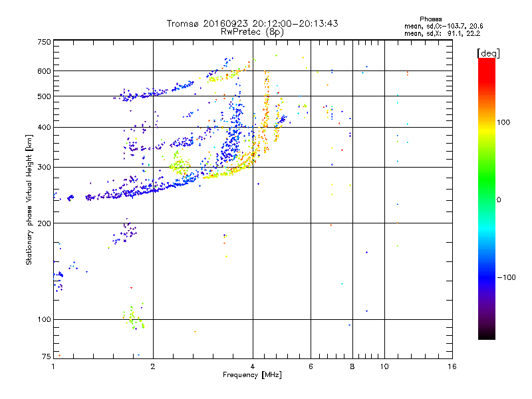Click the 'Stationary phase Virtual Height [km]' axis label
The height and width of the screenshot is (399, 532).
[29, 199]
